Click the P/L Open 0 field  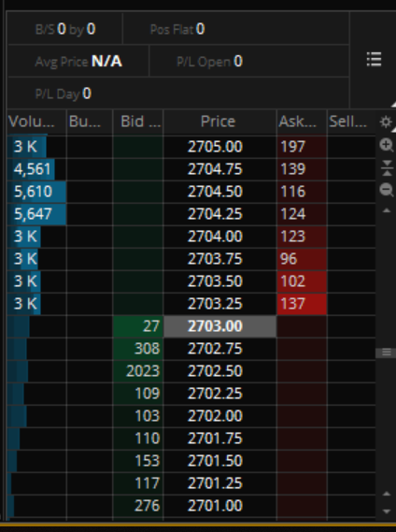[249, 62]
